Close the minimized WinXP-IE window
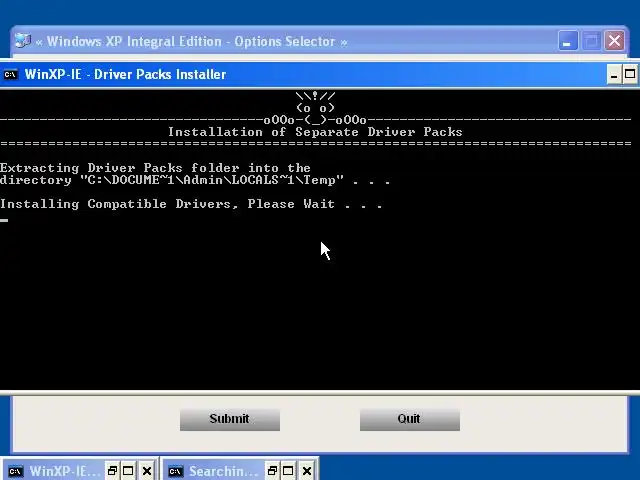Image resolution: width=640 pixels, height=480 pixels. 147,471
